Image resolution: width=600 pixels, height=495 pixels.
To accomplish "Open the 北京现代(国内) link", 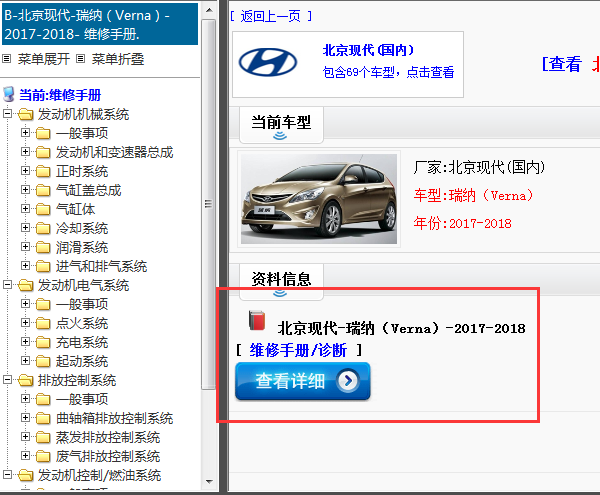I will pyautogui.click(x=368, y=50).
